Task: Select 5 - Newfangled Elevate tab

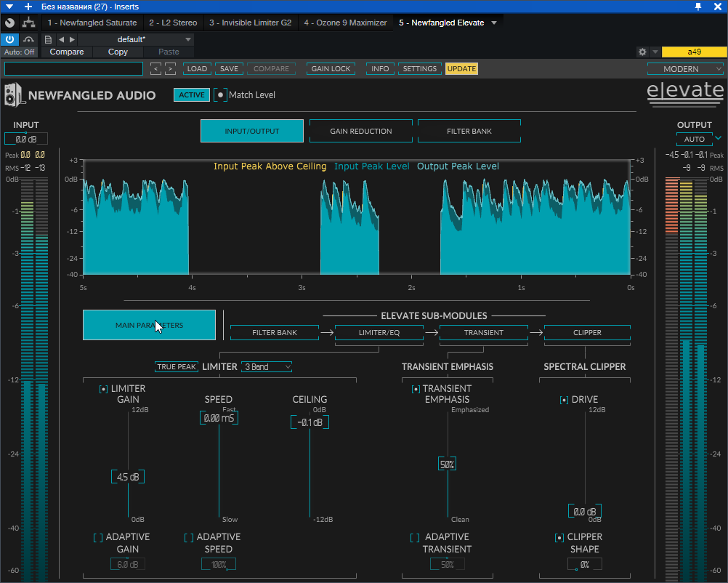Action: pos(441,23)
